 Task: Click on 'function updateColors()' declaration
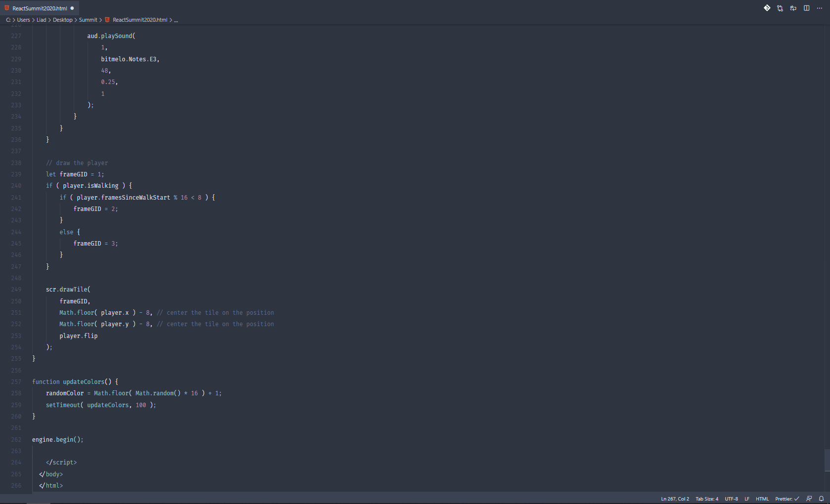tap(75, 382)
